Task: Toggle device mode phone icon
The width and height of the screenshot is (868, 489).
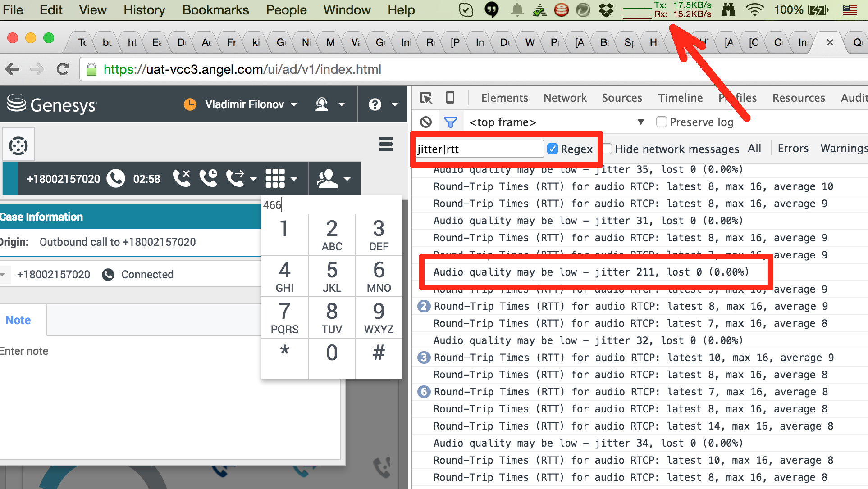Action: [x=450, y=98]
